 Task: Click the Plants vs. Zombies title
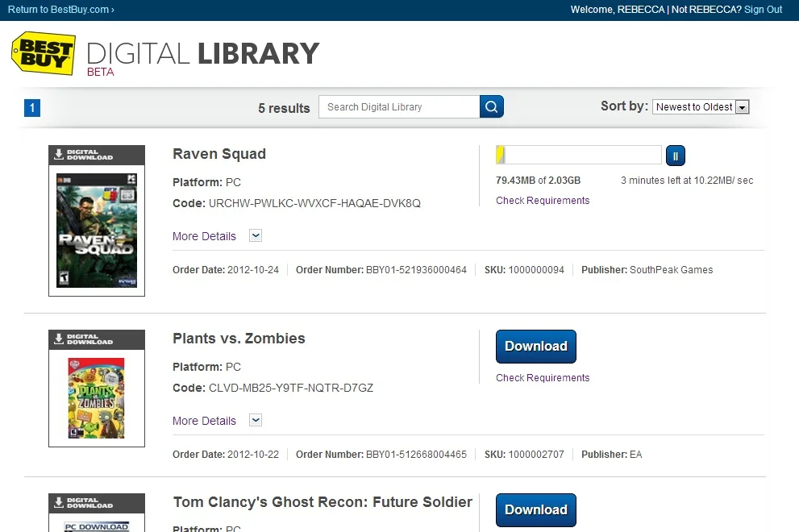coord(239,339)
